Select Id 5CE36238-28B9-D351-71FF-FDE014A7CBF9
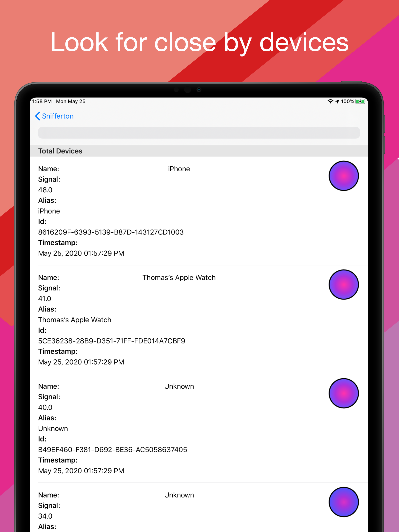Screen dimensions: 399x532 (112, 341)
